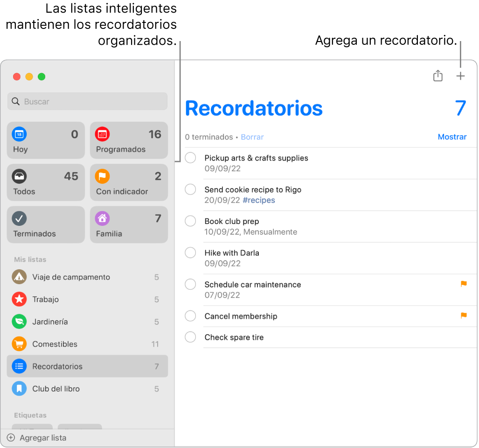This screenshot has width=479, height=448.
Task: Add a reminder with the plus icon
Action: pyautogui.click(x=460, y=76)
